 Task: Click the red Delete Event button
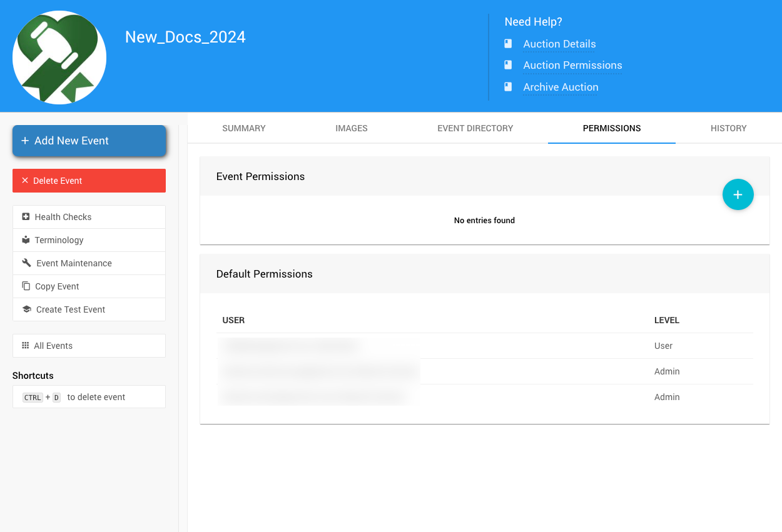(89, 181)
